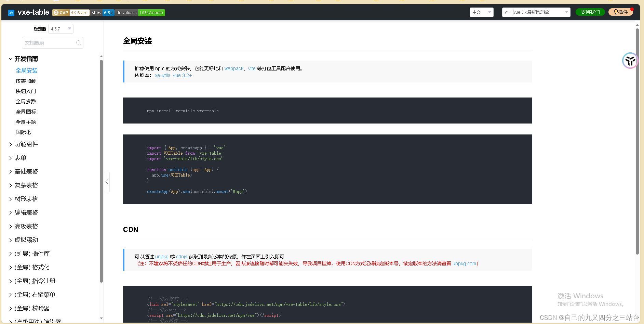Screen dimensions: 644x324
Task: Open the 插件 plugins button
Action: 621,12
